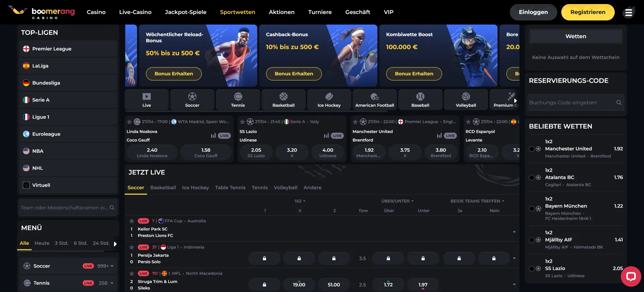Switch to the Table Tennis live tab
Image resolution: width=644 pixels, height=292 pixels.
click(230, 188)
